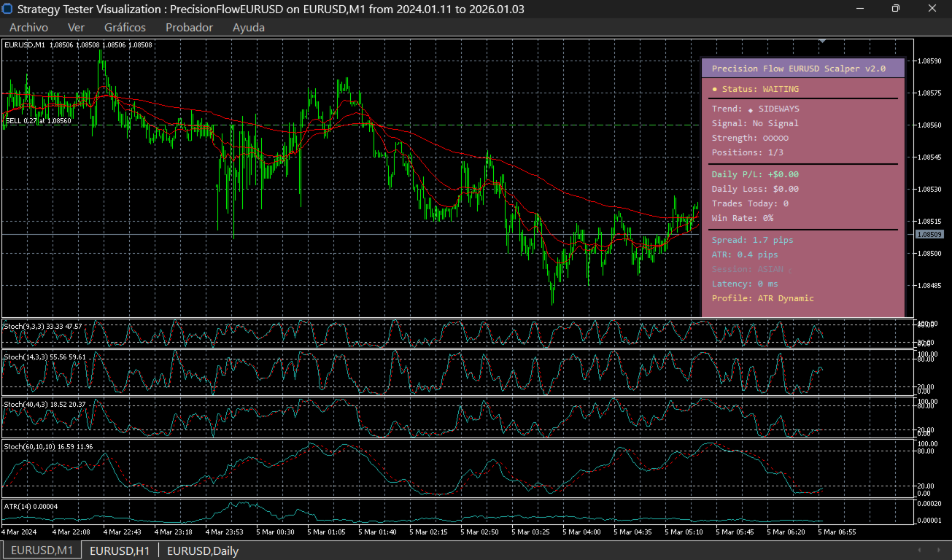Click the Session: ASIAN line
Screen dimensions: 952x560
click(x=751, y=269)
